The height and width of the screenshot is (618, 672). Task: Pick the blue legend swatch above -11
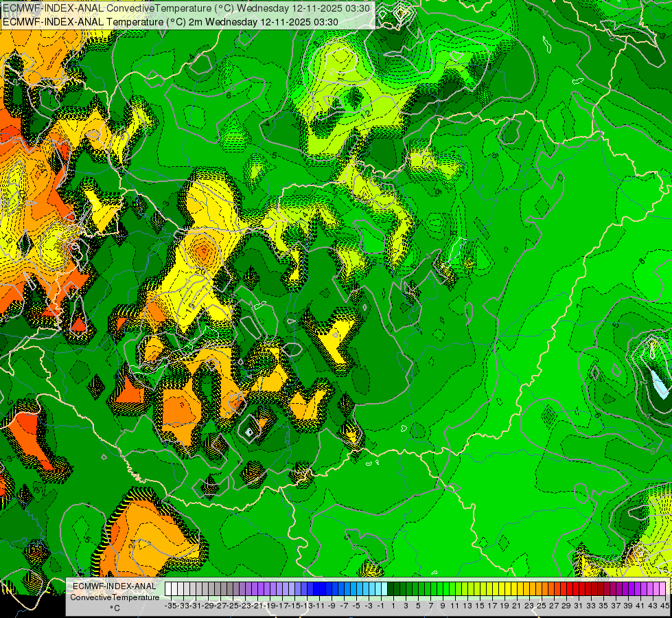[316, 588]
